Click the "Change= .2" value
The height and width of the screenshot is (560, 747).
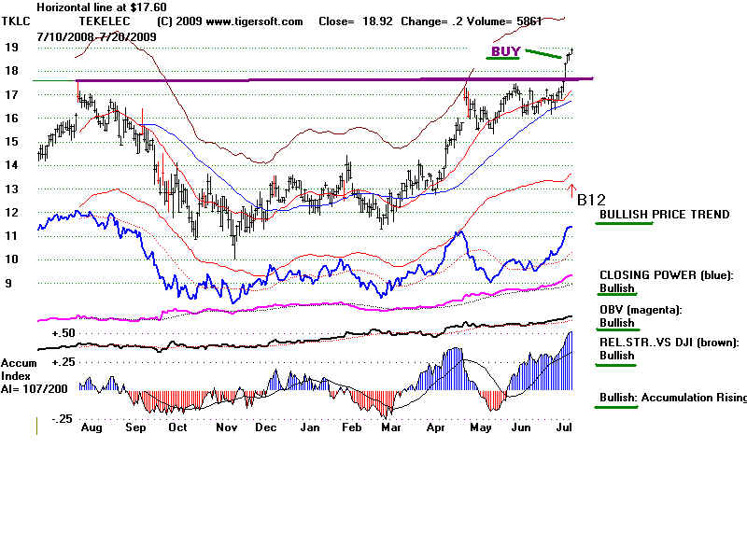pyautogui.click(x=431, y=21)
